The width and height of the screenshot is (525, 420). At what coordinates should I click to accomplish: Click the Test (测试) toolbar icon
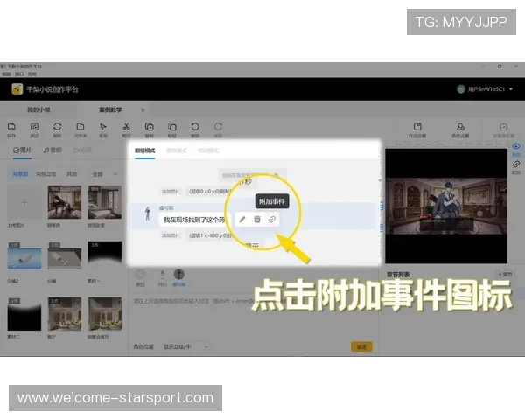point(34,127)
